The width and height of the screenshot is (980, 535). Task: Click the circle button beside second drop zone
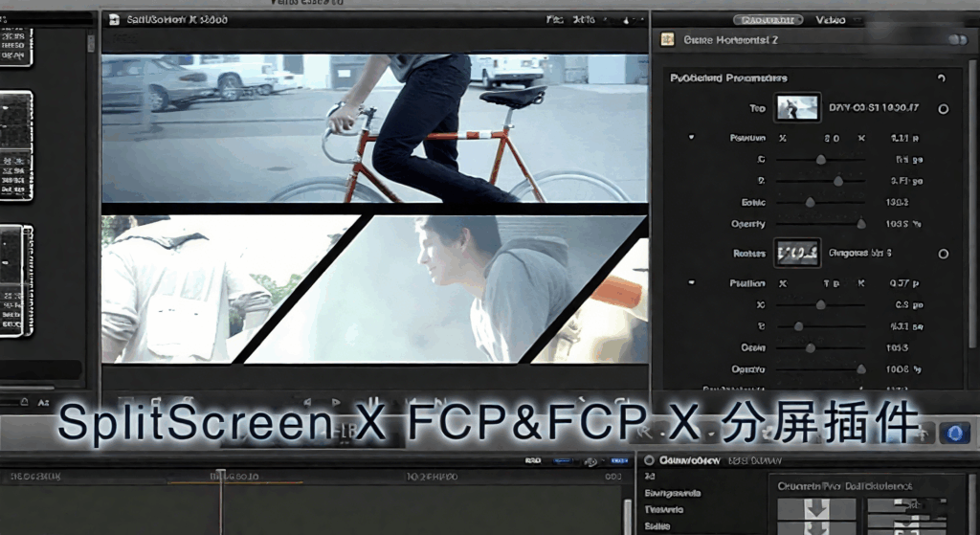point(943,254)
